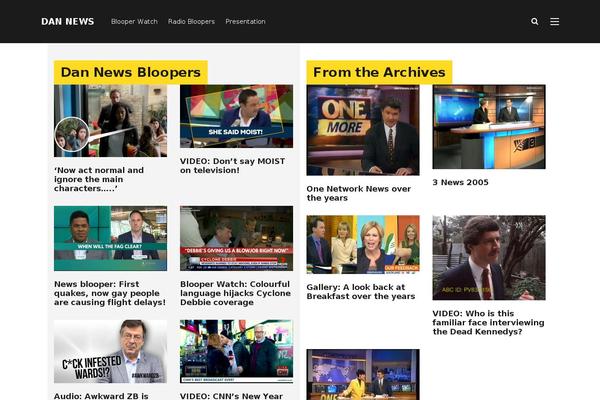Open 3 News 2005 studio thumbnail
This screenshot has height=400, width=600.
coord(489,127)
